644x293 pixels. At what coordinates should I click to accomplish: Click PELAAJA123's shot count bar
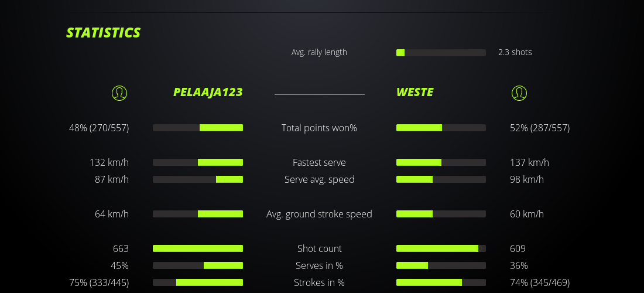pyautogui.click(x=198, y=248)
